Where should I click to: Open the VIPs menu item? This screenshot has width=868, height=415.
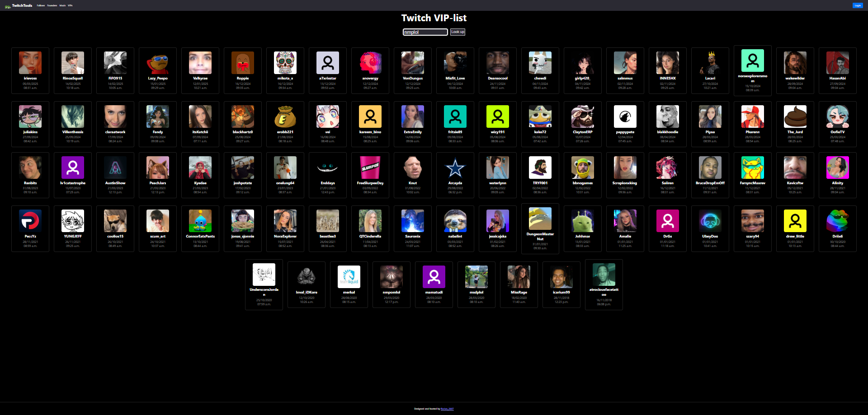coord(70,5)
